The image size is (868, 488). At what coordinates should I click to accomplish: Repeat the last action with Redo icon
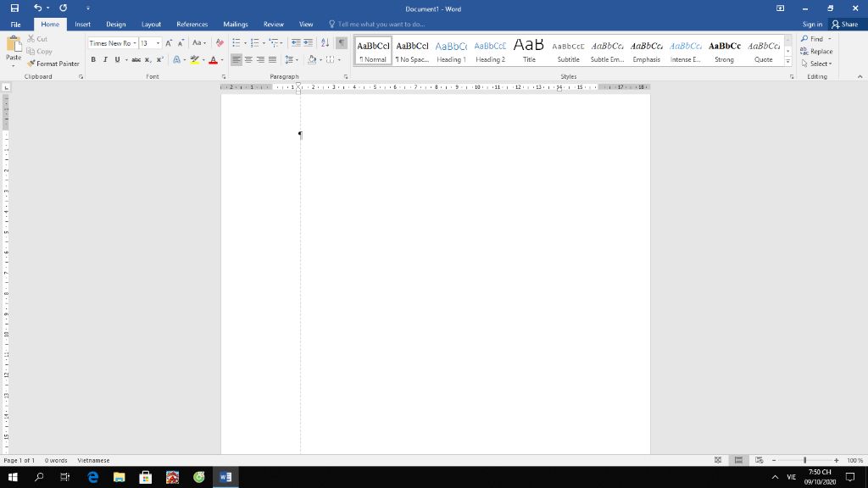point(63,8)
